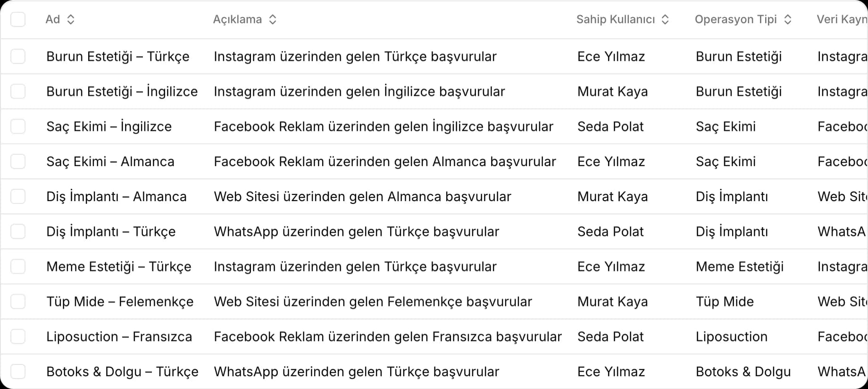
Task: Click the Operasyon Tipi sort arrows
Action: pos(788,19)
